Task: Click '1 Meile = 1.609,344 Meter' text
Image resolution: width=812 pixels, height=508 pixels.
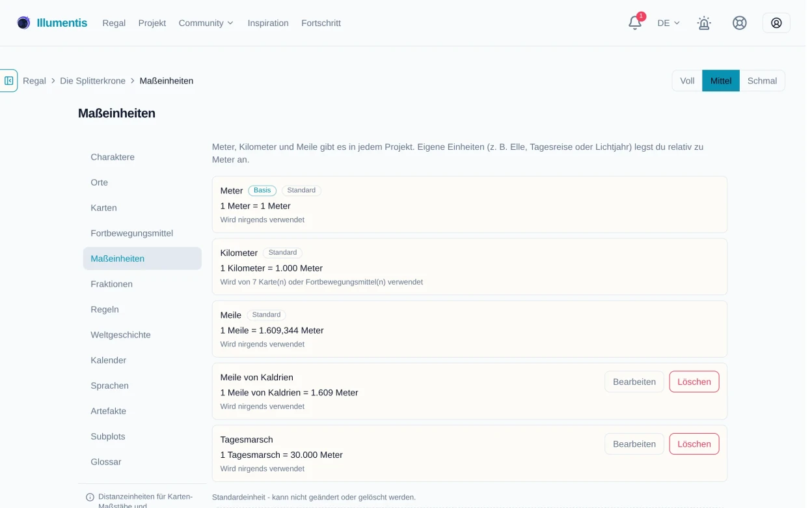Action: click(272, 330)
